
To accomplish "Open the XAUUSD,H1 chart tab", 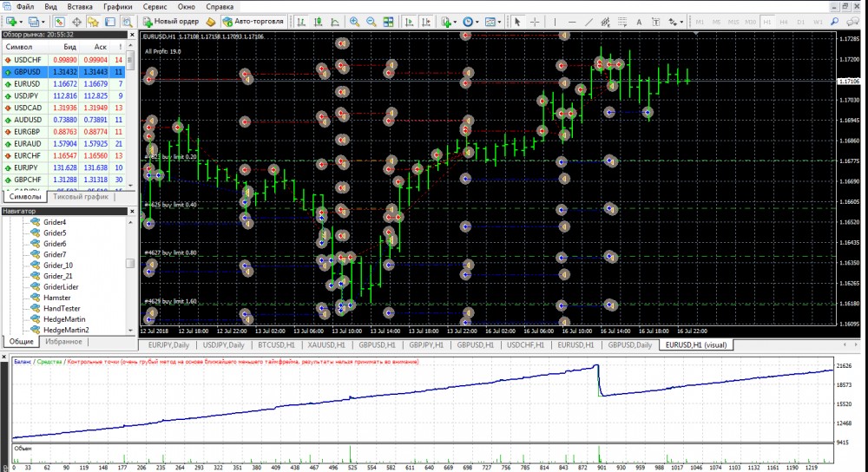I will pyautogui.click(x=326, y=344).
